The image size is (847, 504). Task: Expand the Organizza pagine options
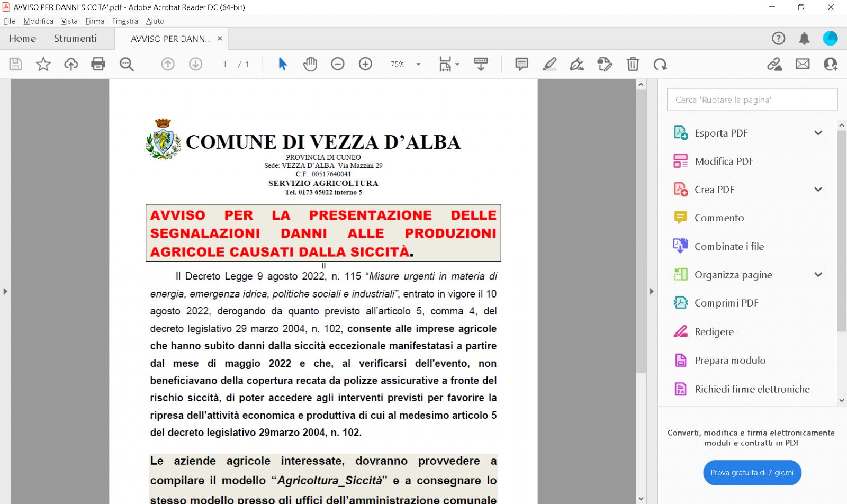[818, 275]
